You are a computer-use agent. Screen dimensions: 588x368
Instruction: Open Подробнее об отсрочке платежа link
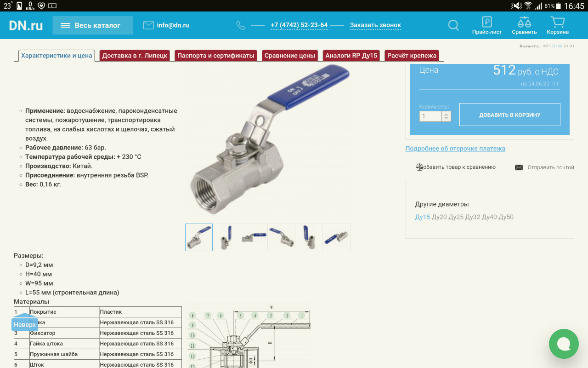coord(455,149)
